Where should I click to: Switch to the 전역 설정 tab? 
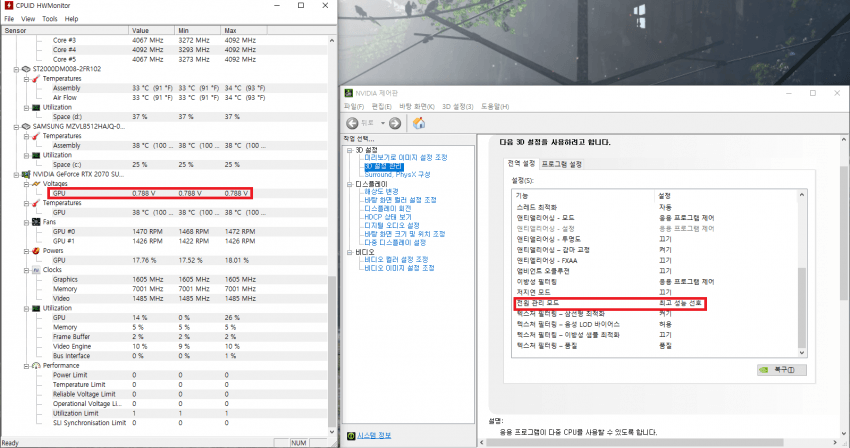(x=521, y=163)
